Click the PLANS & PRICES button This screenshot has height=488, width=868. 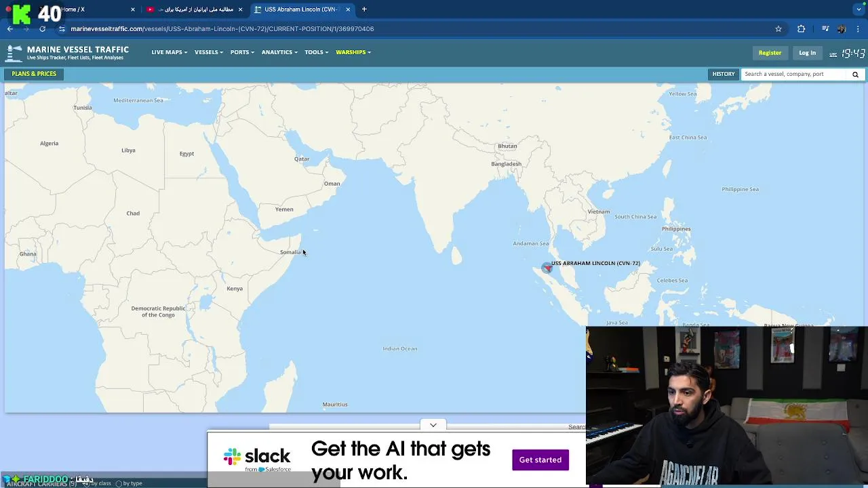pyautogui.click(x=34, y=74)
